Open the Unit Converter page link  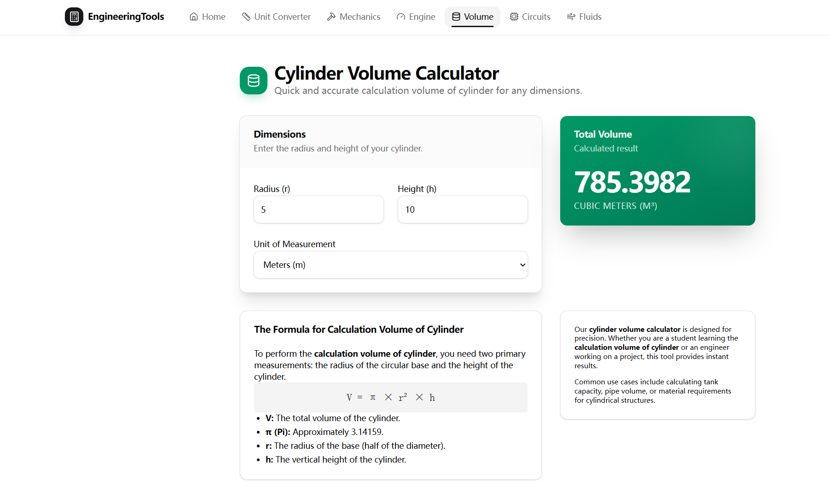[x=276, y=17]
